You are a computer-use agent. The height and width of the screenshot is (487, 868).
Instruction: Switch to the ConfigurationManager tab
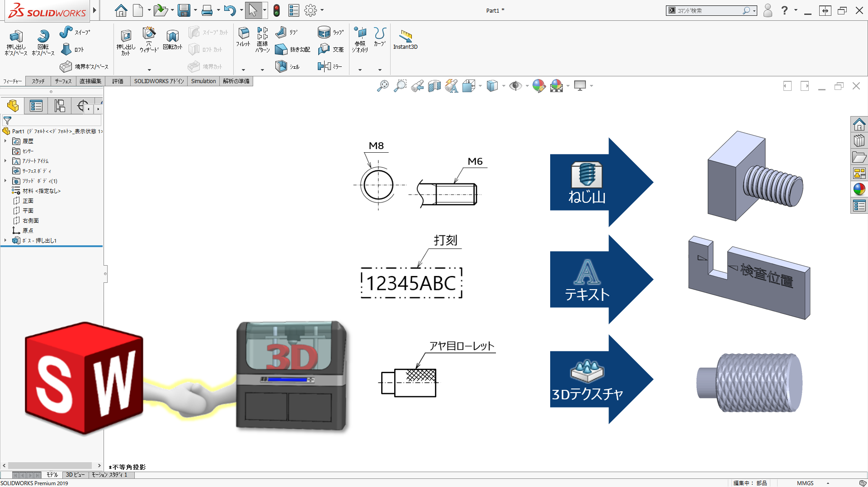(59, 106)
